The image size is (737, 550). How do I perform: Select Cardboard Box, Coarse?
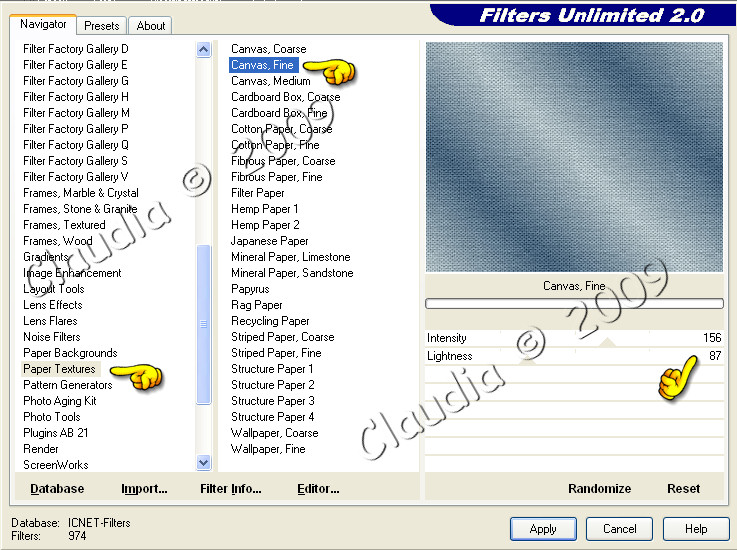pos(286,97)
